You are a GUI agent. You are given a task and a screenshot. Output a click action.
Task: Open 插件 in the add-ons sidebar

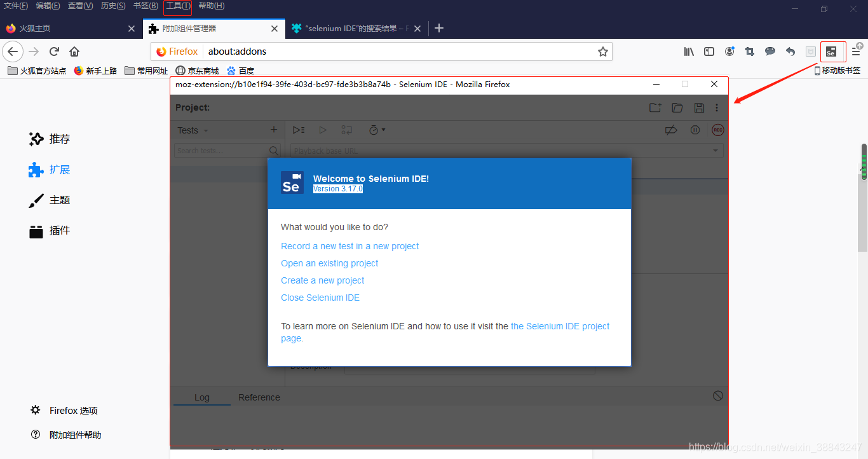[50, 231]
